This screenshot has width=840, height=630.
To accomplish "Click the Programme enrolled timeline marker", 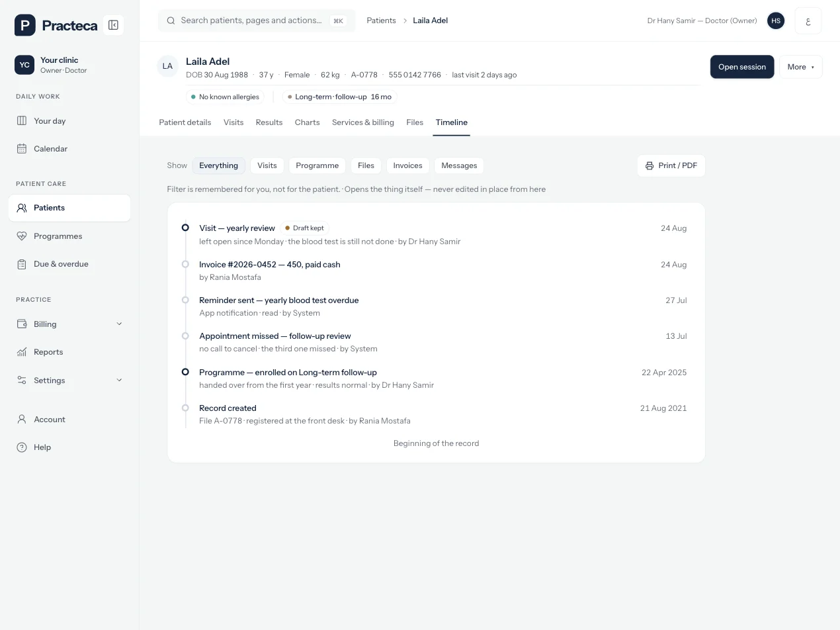I will 185,372.
